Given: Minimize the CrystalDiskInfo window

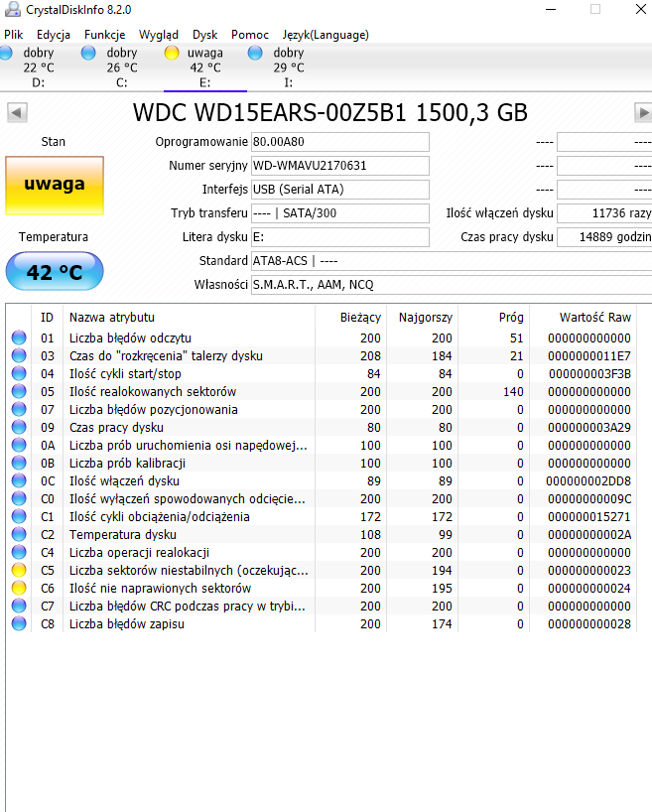Looking at the screenshot, I should click(551, 9).
